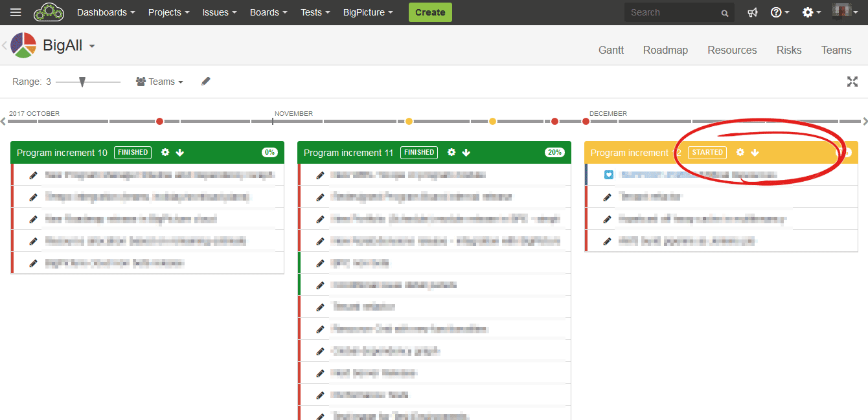This screenshot has width=868, height=420.
Task: Click the 0% progress badge on Program increment 10
Action: tap(269, 153)
